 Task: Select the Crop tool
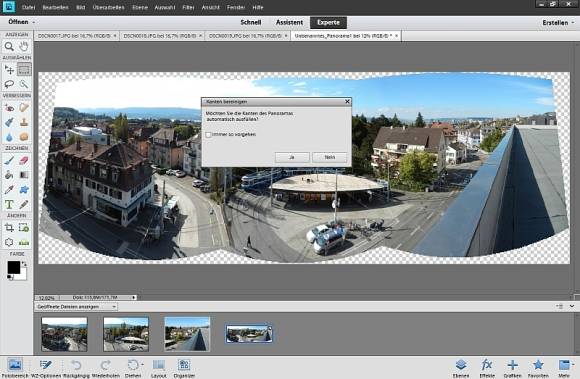point(9,228)
